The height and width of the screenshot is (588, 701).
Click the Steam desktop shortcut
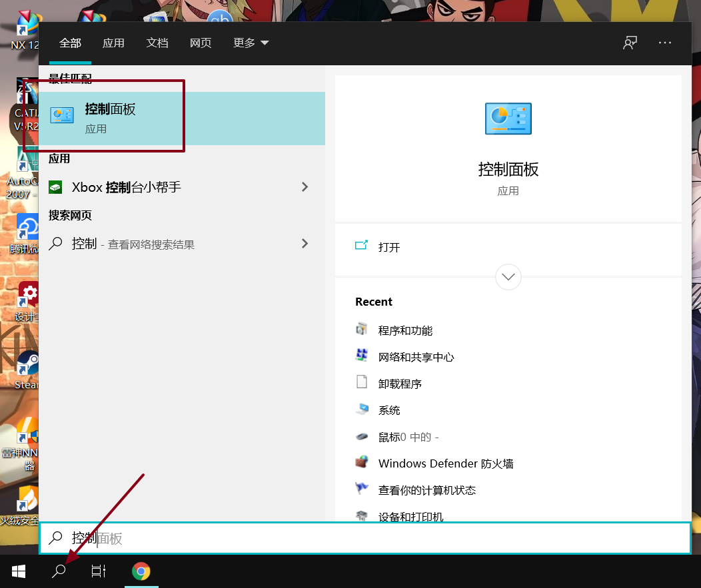click(26, 371)
